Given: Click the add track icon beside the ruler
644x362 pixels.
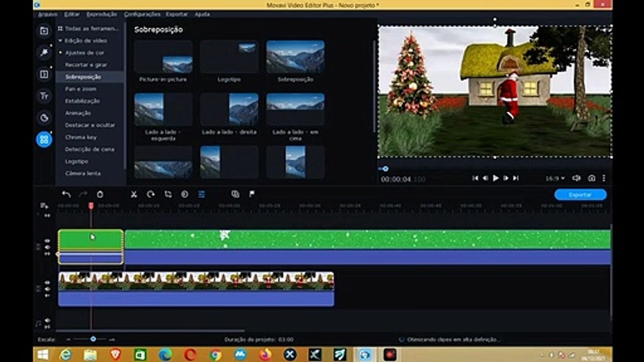Looking at the screenshot, I should [x=44, y=206].
